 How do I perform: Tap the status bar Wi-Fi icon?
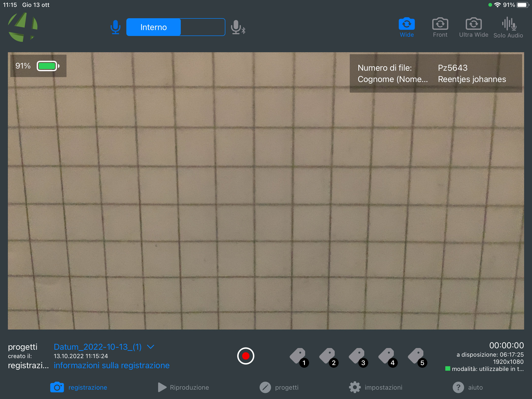pyautogui.click(x=498, y=5)
